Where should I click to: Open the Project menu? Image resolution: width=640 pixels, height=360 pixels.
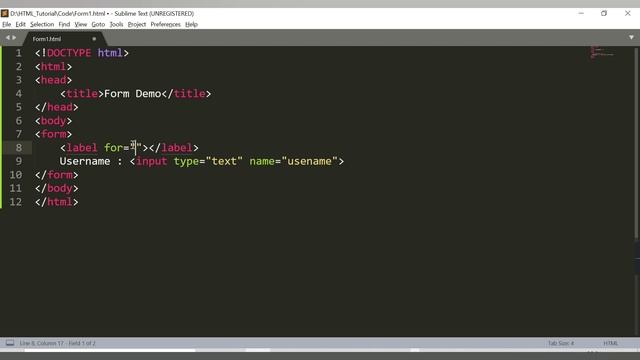[x=137, y=24]
